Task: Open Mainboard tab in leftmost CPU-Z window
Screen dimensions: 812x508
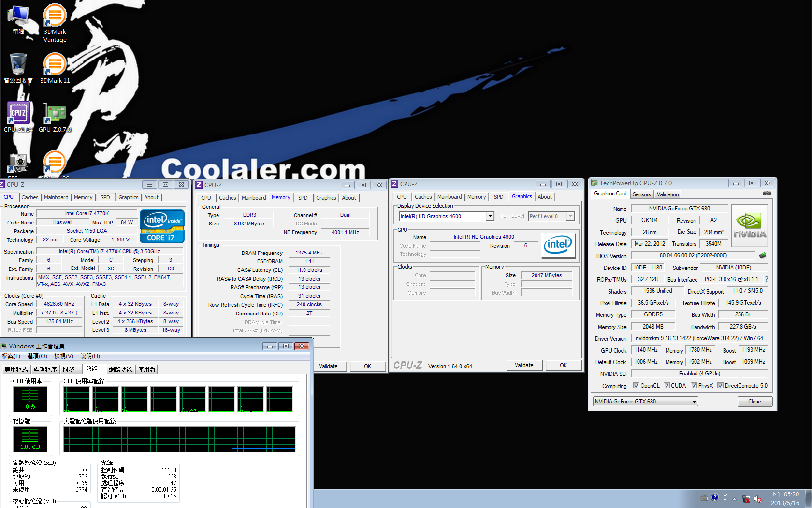Action: [x=56, y=197]
